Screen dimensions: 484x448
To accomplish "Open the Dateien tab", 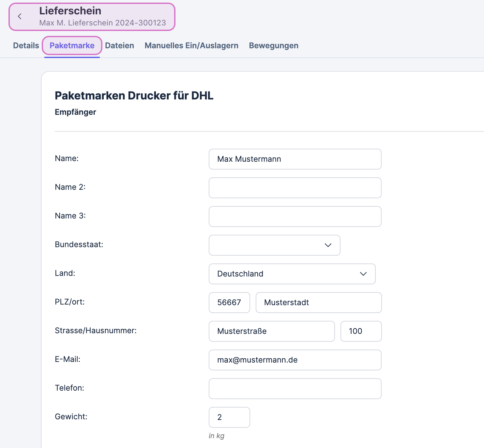I will click(x=119, y=46).
